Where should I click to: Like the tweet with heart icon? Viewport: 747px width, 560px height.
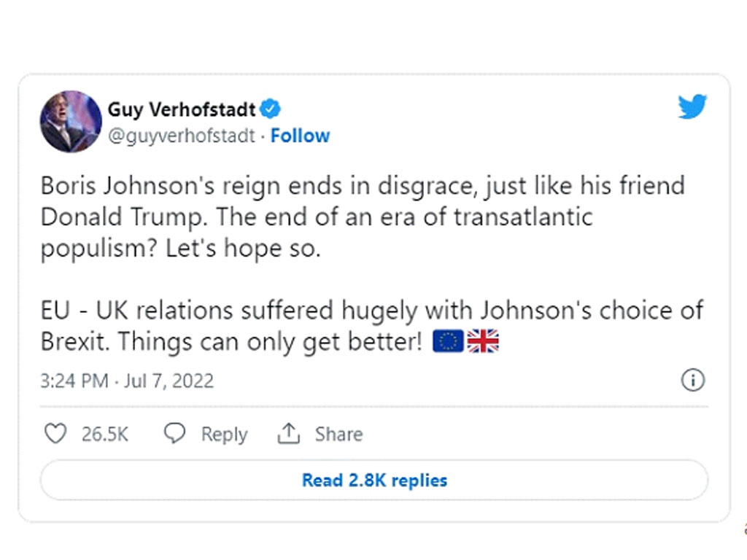[55, 434]
